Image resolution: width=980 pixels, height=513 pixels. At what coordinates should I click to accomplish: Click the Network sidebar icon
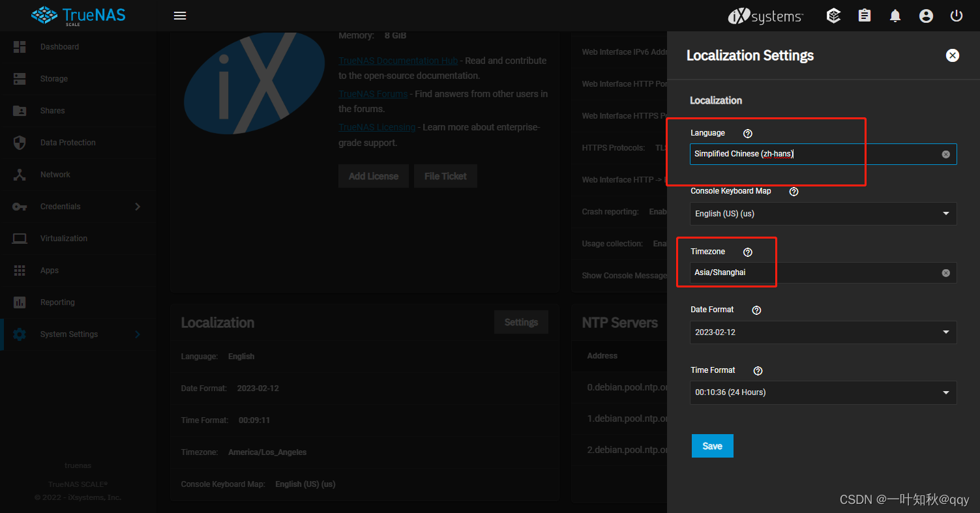point(20,175)
